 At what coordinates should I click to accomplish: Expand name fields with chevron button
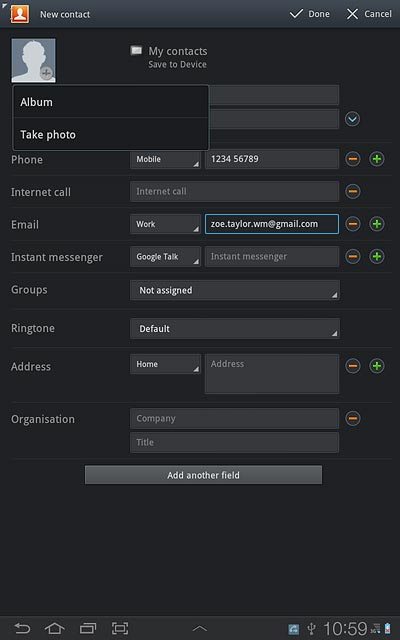pos(353,119)
